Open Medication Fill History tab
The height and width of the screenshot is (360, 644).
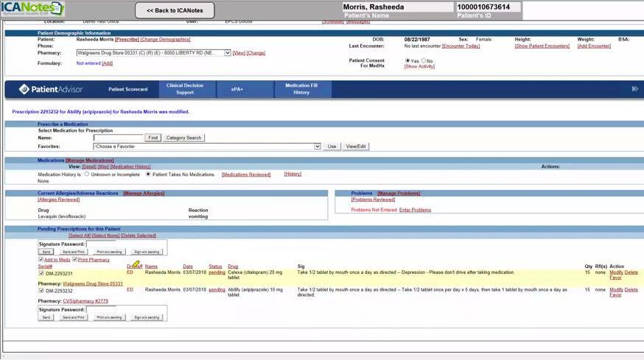301,89
